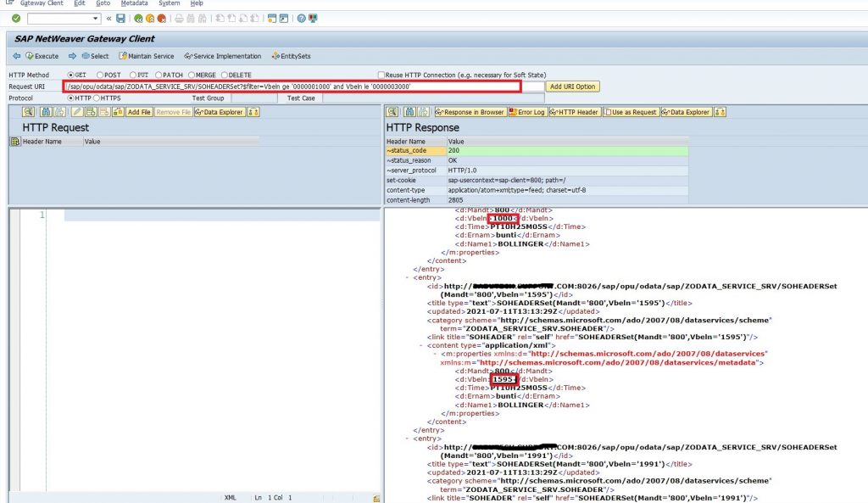Click padlock icon before Add File
Screen dimensions: 868x503
point(118,112)
